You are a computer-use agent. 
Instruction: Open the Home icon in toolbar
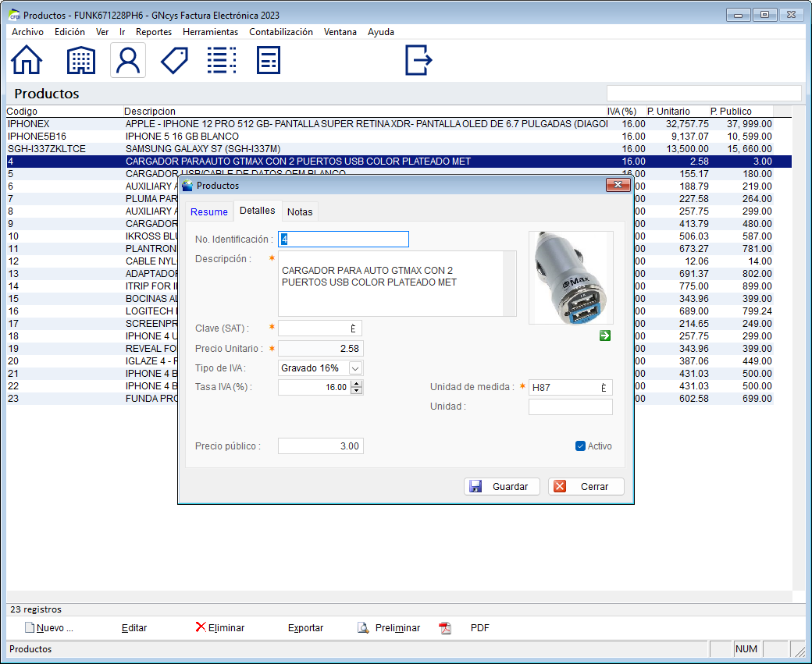27,60
